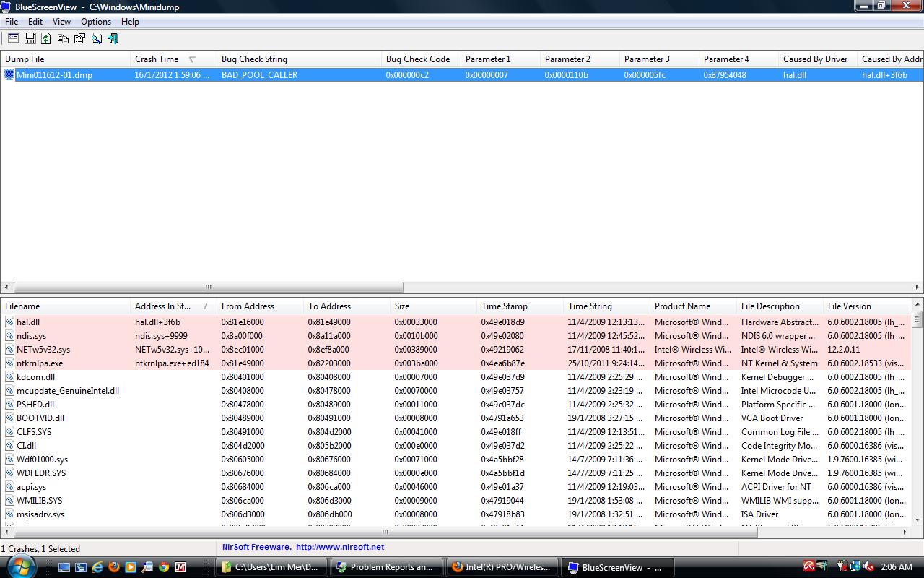This screenshot has width=924, height=578.
Task: Sort drivers by From Address header
Action: [x=260, y=306]
